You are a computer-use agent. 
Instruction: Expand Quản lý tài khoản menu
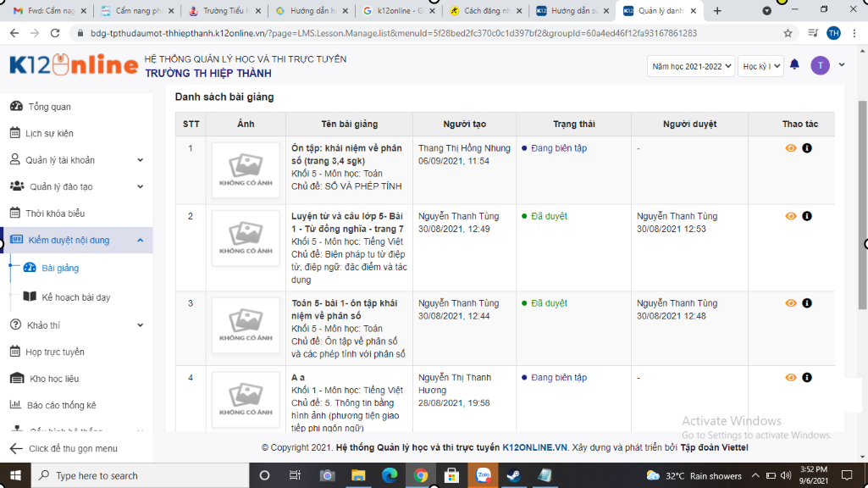76,160
